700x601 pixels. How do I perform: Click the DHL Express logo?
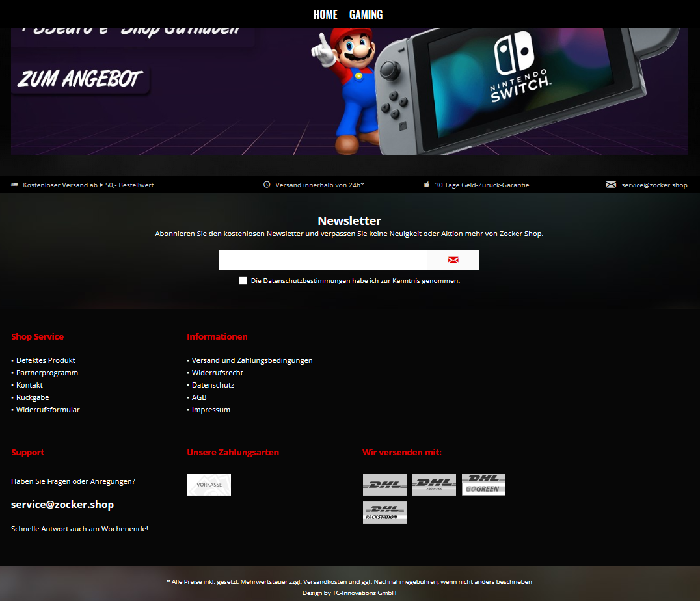pos(434,485)
